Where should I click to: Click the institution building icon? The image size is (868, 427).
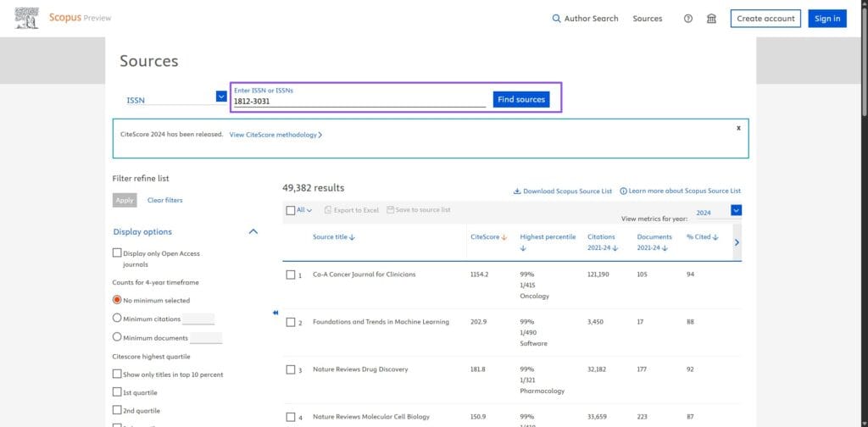coord(711,19)
